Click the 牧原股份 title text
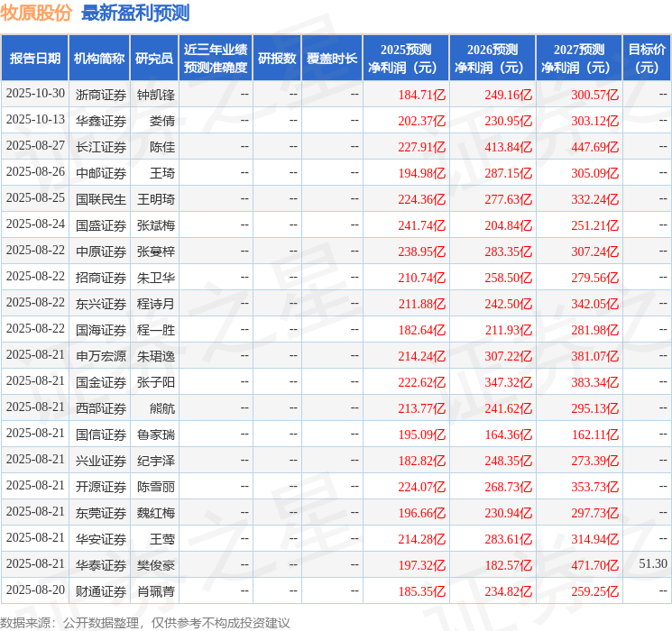This screenshot has width=672, height=631. [36, 13]
